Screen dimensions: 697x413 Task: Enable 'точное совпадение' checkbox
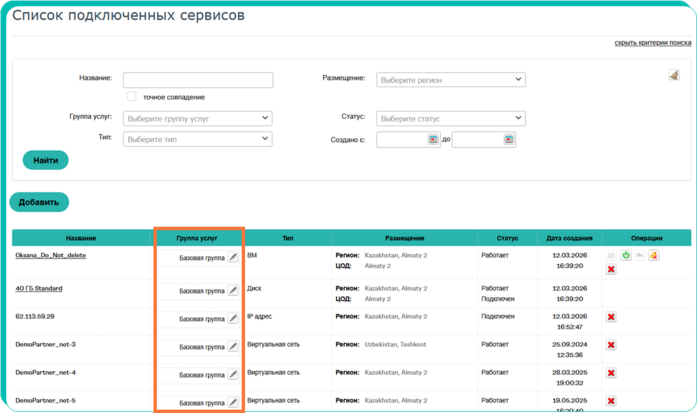(132, 97)
